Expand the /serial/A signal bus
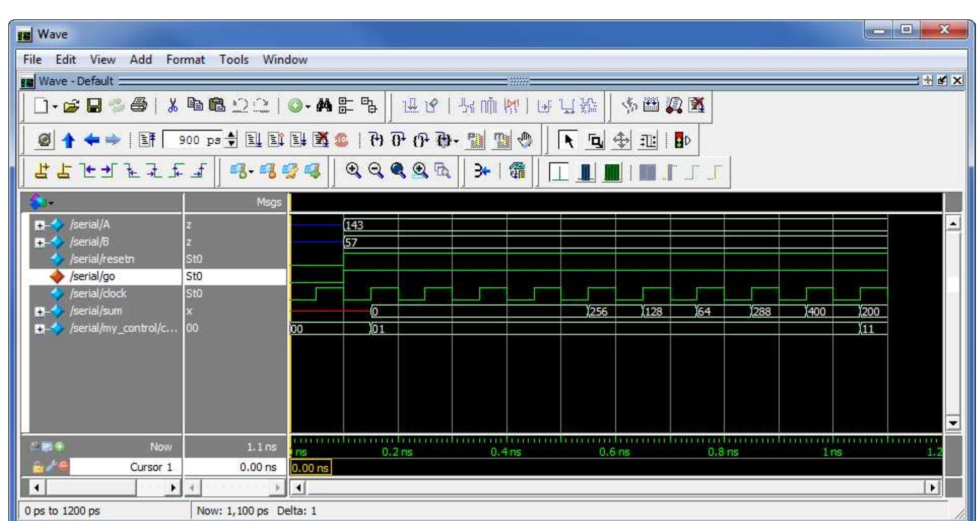Image resolution: width=980 pixels, height=521 pixels. tap(40, 225)
